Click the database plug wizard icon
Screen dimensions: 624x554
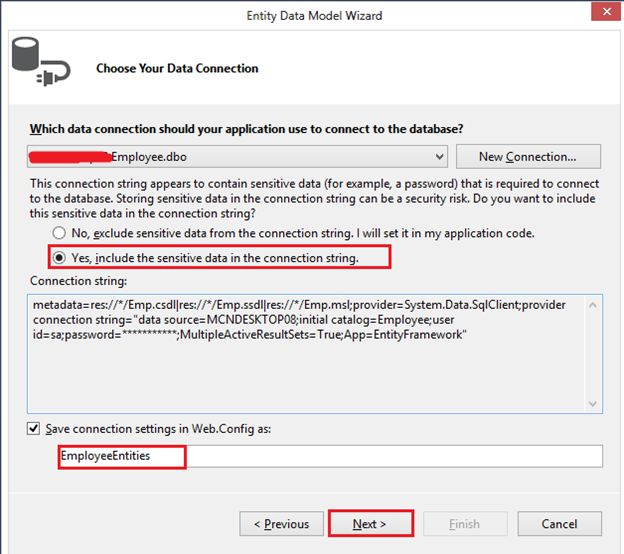[38, 63]
